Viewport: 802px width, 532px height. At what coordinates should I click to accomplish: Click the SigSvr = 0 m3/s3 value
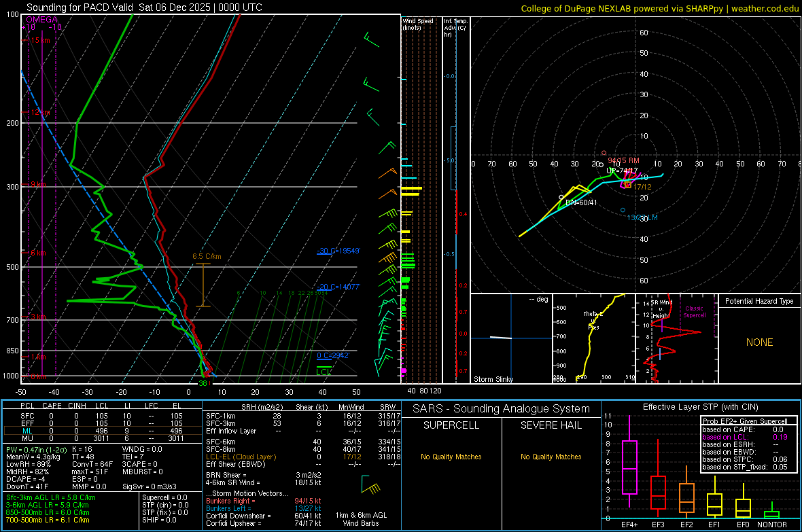coord(150,486)
